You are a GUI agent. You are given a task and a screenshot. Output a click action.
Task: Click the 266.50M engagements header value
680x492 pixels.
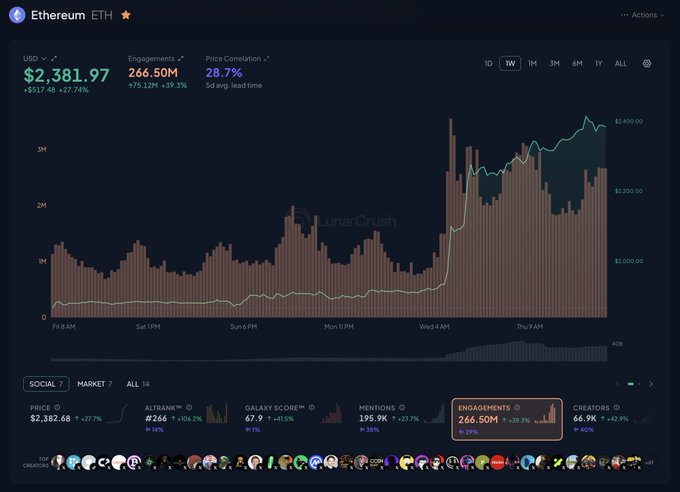(153, 72)
